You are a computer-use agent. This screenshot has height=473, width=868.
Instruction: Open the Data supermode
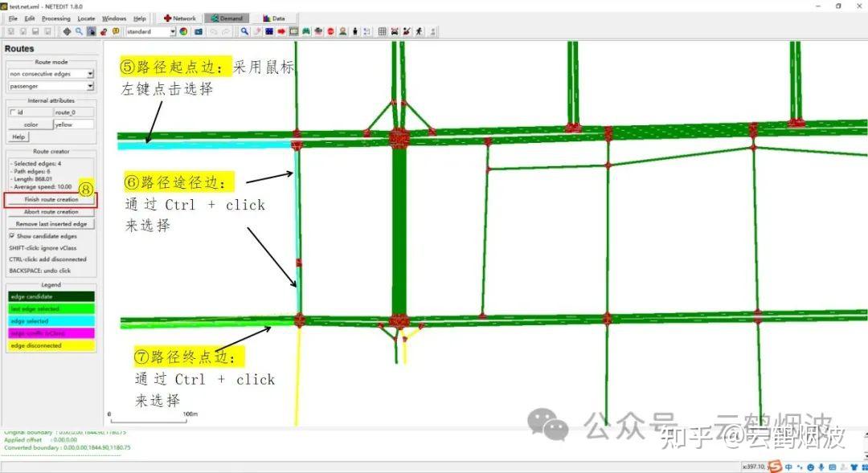275,17
